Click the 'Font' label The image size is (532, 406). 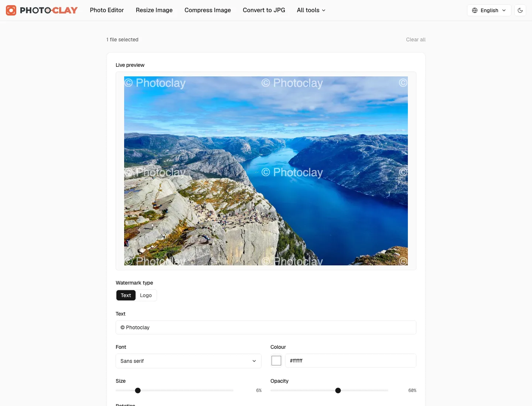coord(121,347)
